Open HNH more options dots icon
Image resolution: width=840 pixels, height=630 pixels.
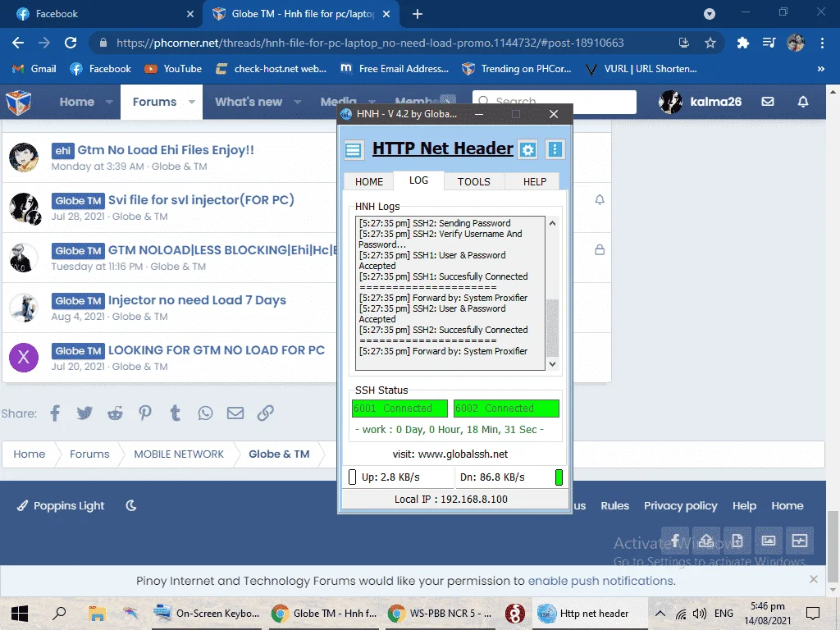(x=555, y=149)
